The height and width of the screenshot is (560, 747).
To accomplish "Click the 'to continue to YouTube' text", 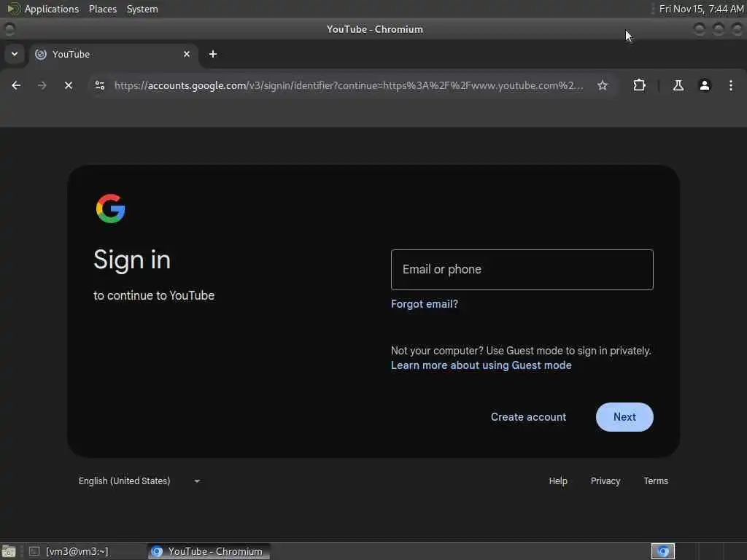I will (x=154, y=295).
